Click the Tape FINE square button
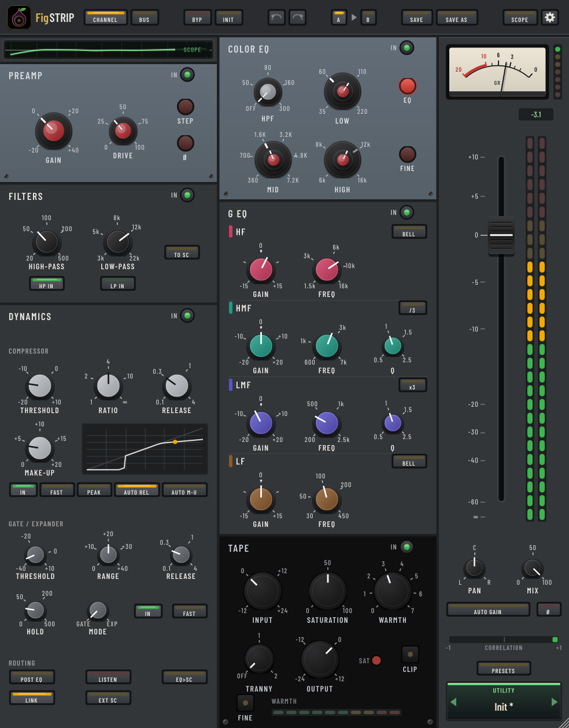Viewport: 569px width, 728px height. (x=245, y=703)
